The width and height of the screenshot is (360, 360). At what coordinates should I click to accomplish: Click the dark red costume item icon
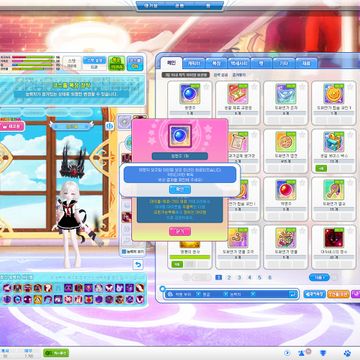(x=334, y=238)
